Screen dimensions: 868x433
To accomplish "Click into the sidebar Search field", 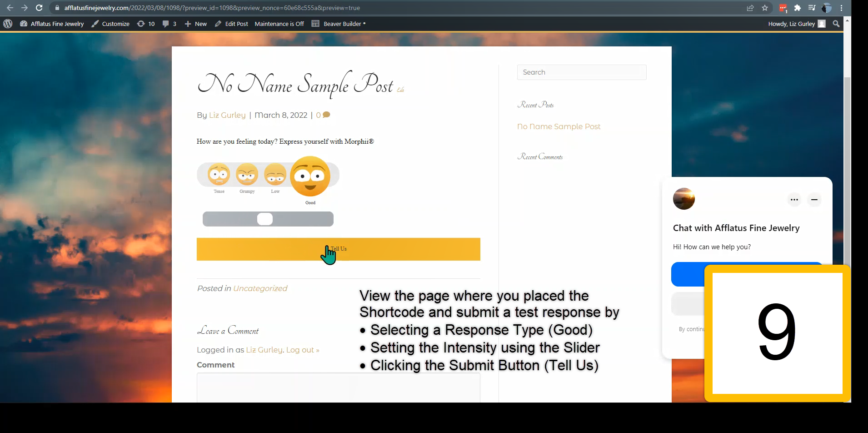I will (x=582, y=72).
